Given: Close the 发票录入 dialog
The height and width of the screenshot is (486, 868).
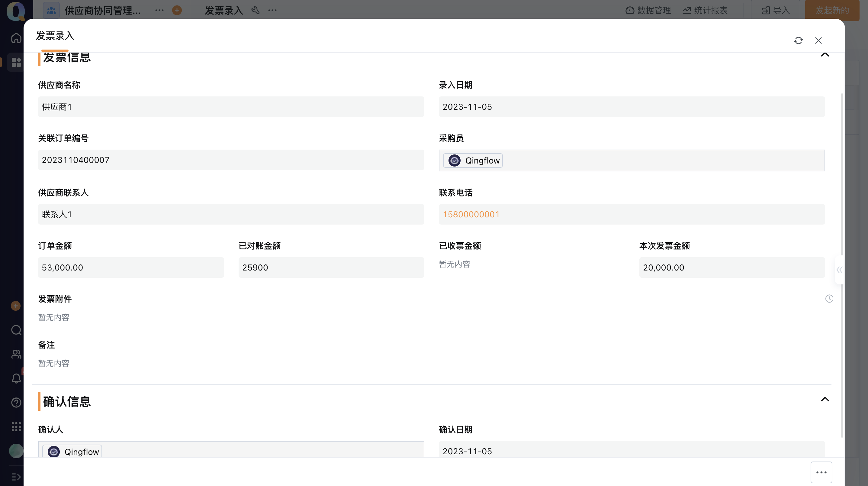Looking at the screenshot, I should [x=818, y=40].
